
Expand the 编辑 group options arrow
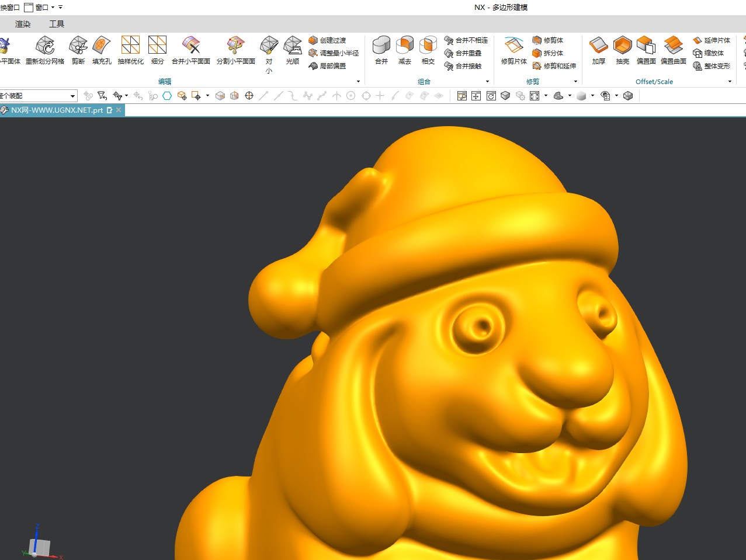pos(358,82)
